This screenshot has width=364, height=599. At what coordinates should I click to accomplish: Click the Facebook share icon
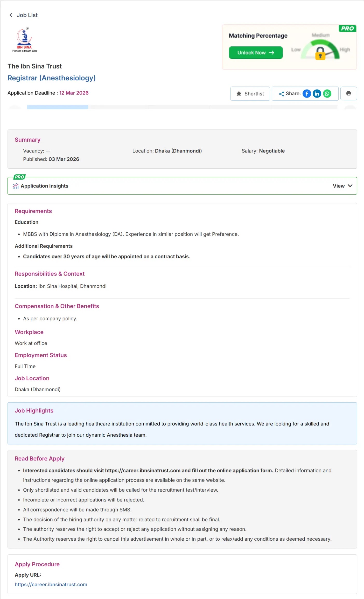tap(307, 94)
